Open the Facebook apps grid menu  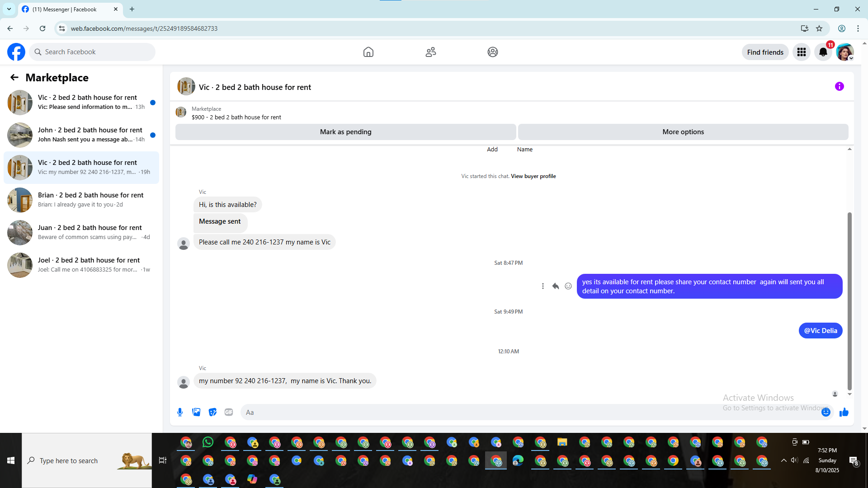(x=802, y=52)
